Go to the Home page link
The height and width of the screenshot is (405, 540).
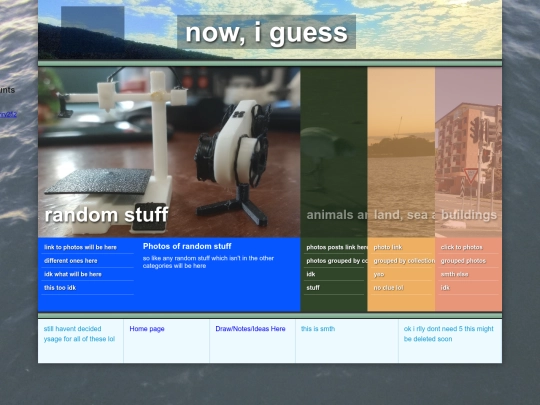tap(147, 329)
